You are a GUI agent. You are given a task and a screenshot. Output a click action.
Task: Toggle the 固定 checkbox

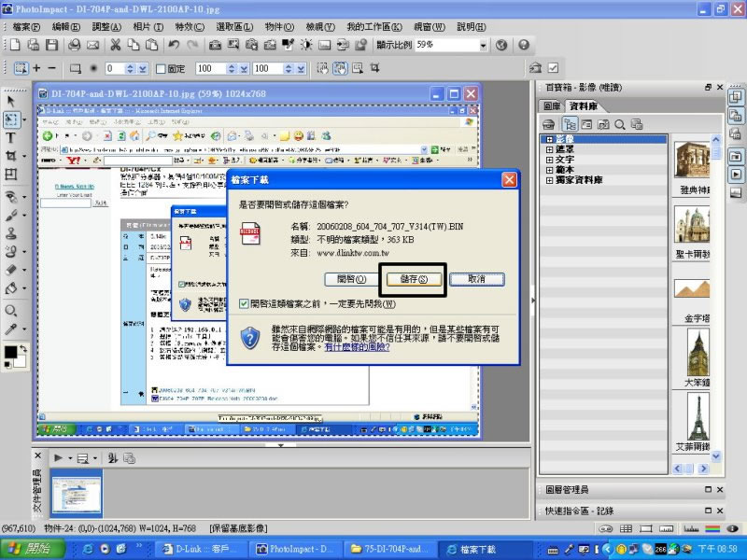[161, 69]
